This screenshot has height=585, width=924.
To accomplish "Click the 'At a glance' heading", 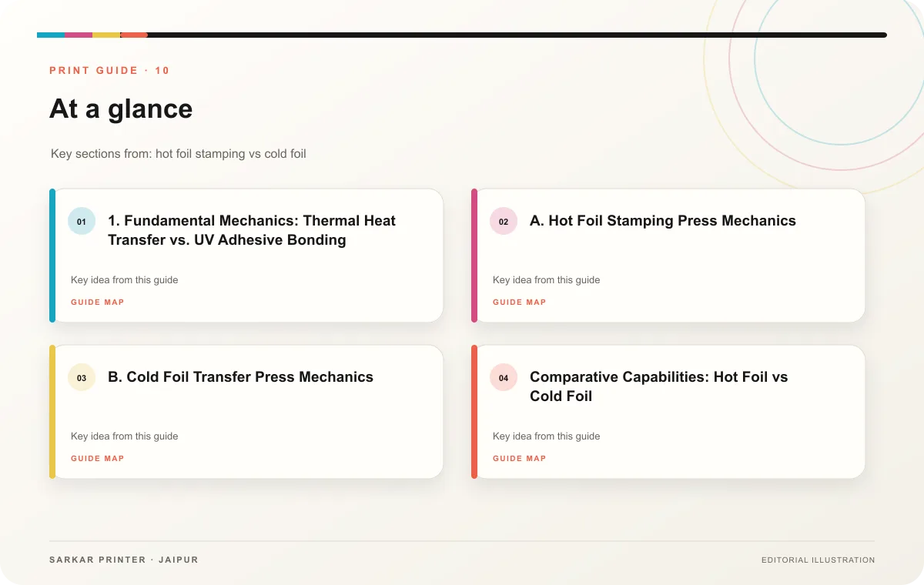I will click(121, 109).
